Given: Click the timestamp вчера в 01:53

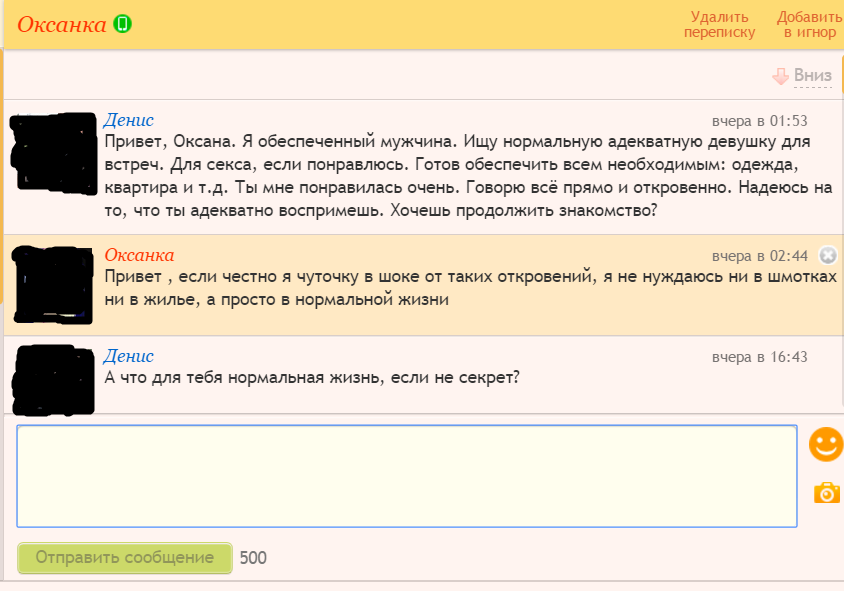Looking at the screenshot, I should (x=759, y=121).
